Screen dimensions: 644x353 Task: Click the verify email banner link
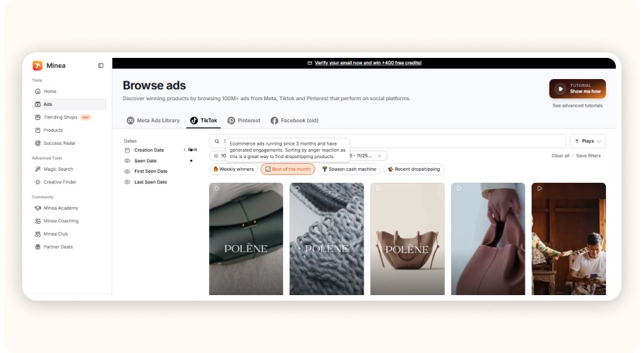pyautogui.click(x=368, y=63)
